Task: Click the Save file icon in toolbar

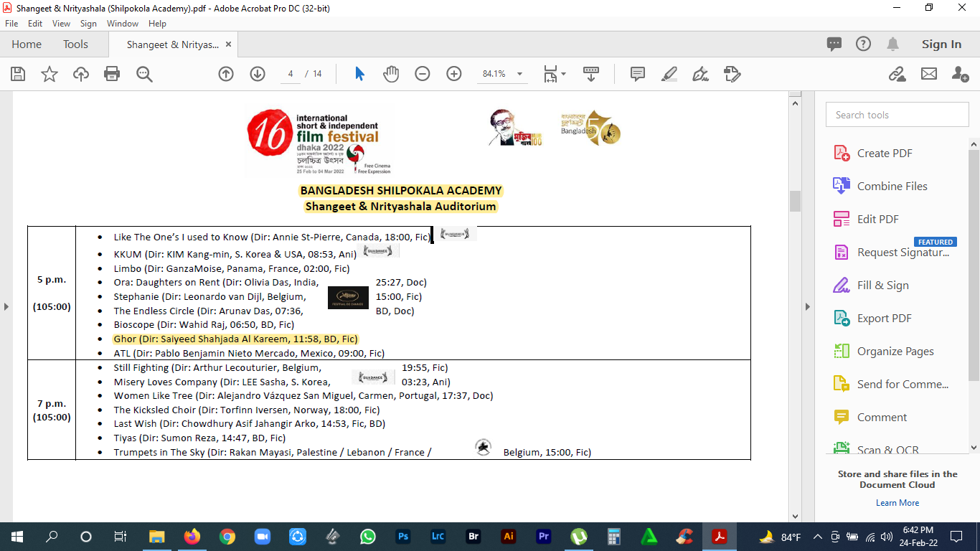Action: click(x=18, y=74)
